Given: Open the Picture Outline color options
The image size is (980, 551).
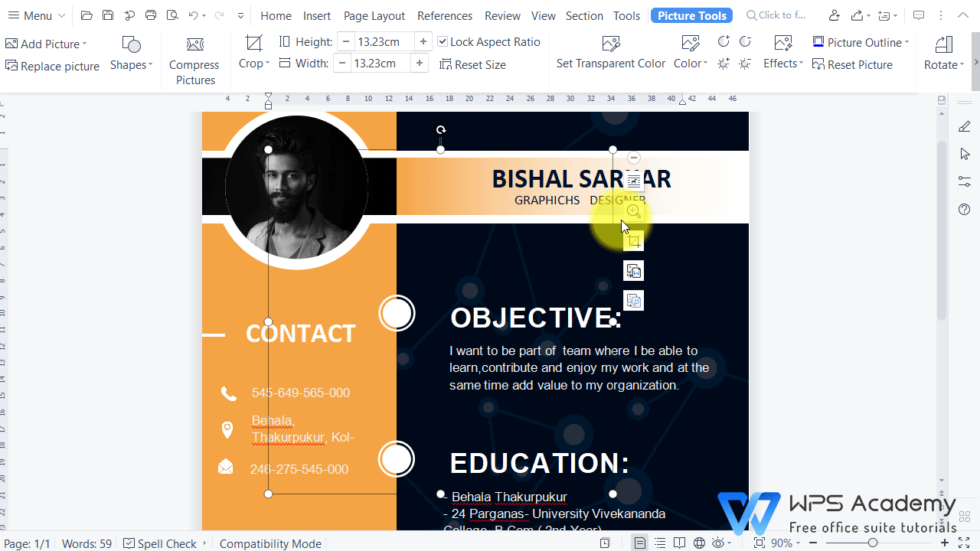Looking at the screenshot, I should 861,42.
